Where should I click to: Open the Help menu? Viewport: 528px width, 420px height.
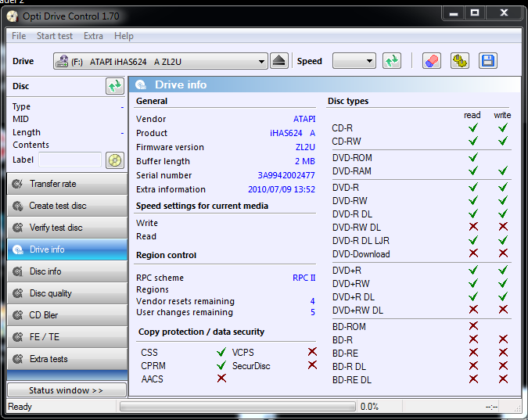coord(124,36)
